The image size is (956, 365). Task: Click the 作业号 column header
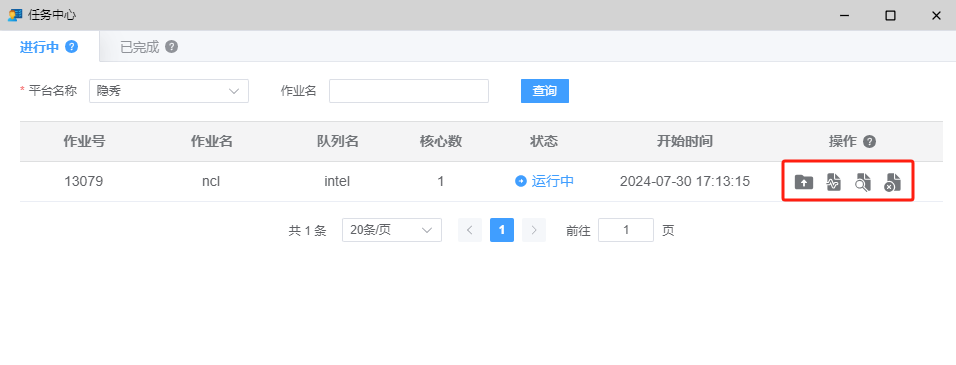click(84, 141)
